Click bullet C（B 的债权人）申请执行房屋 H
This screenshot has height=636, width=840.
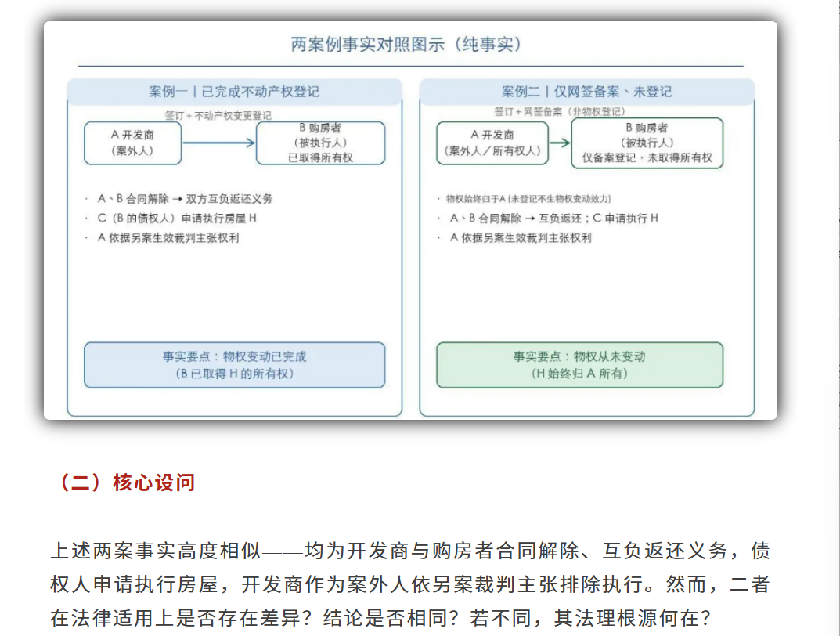click(177, 218)
